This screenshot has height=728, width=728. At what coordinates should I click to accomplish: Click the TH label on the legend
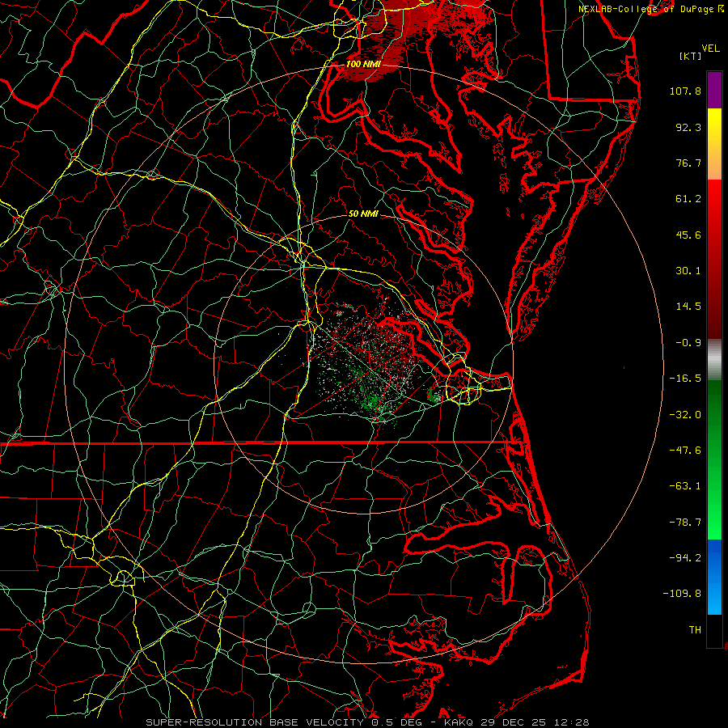695,630
